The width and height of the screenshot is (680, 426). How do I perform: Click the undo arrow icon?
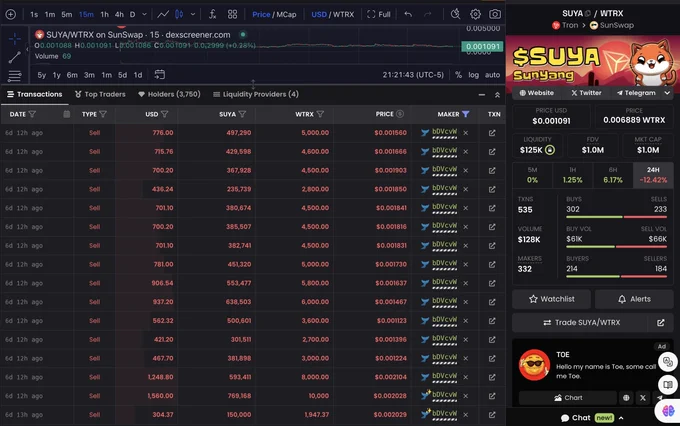[x=408, y=14]
